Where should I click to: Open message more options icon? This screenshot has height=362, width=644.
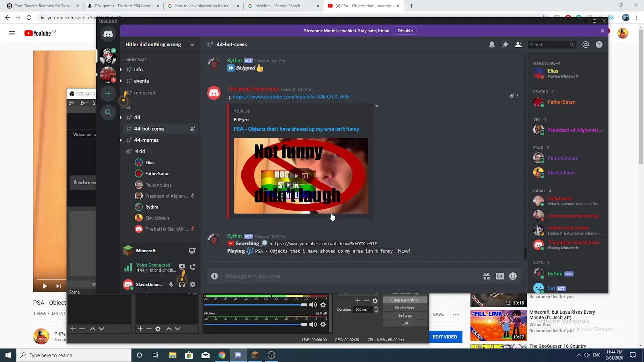(517, 96)
